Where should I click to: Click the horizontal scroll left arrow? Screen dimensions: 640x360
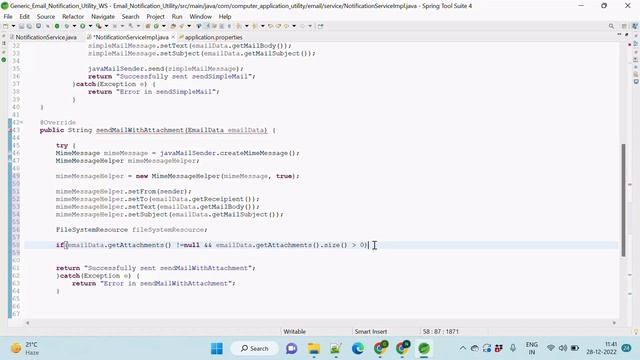[x=27, y=323]
